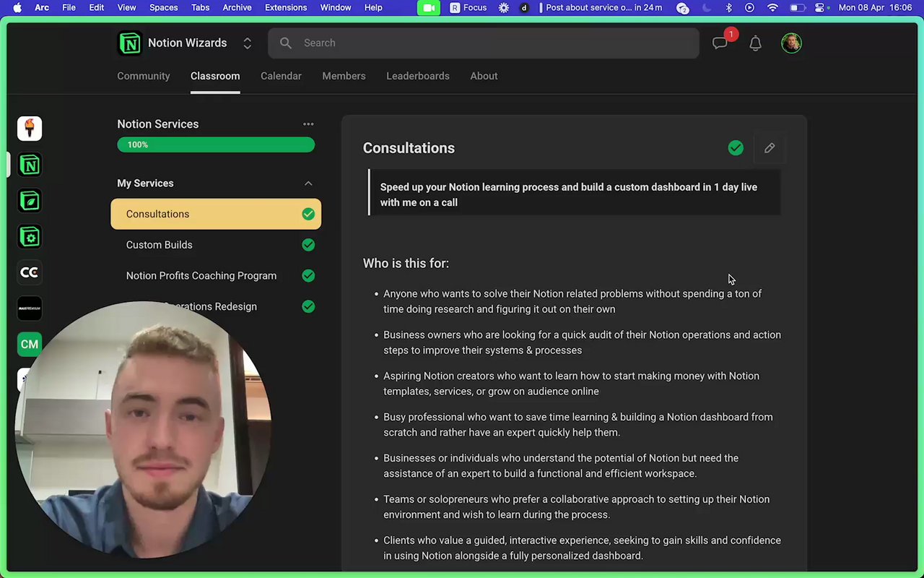Open the File menu
The height and width of the screenshot is (578, 924).
click(x=69, y=7)
